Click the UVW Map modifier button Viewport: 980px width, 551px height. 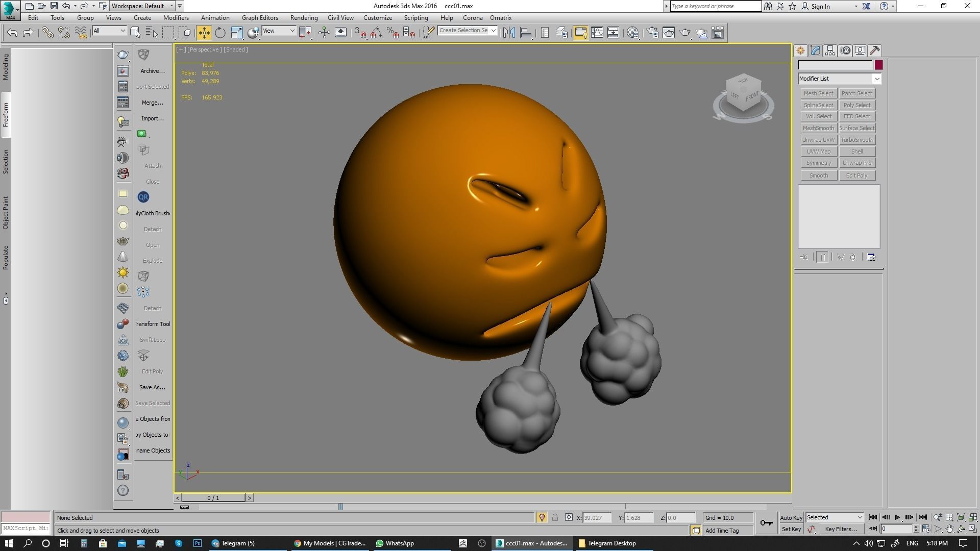818,152
